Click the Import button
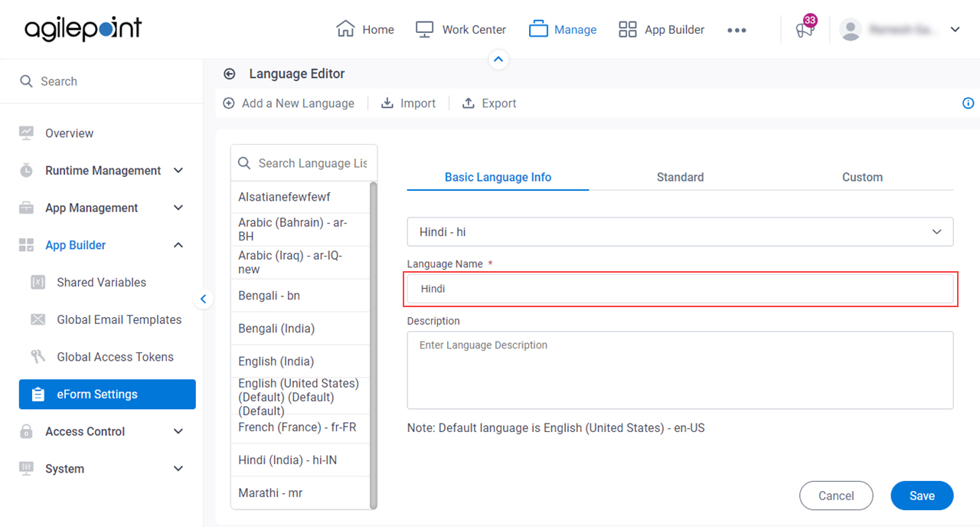Viewport: 980px width, 527px height. pyautogui.click(x=409, y=103)
